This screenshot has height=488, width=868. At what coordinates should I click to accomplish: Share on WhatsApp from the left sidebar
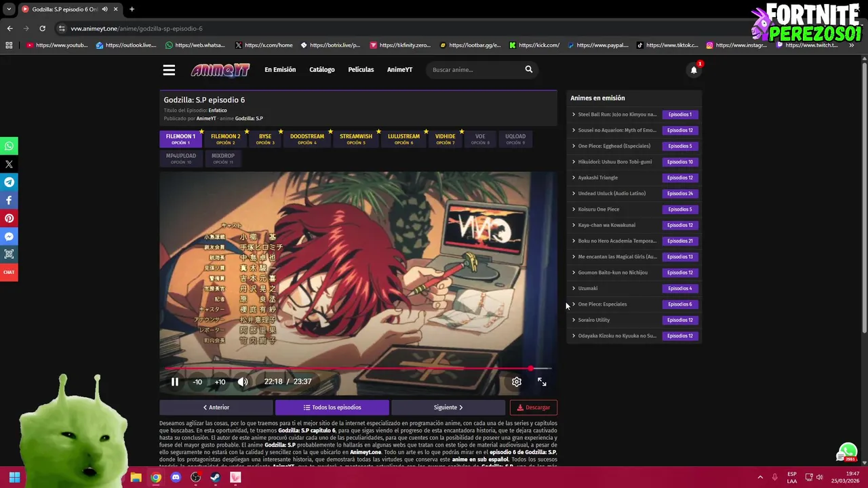tap(9, 146)
